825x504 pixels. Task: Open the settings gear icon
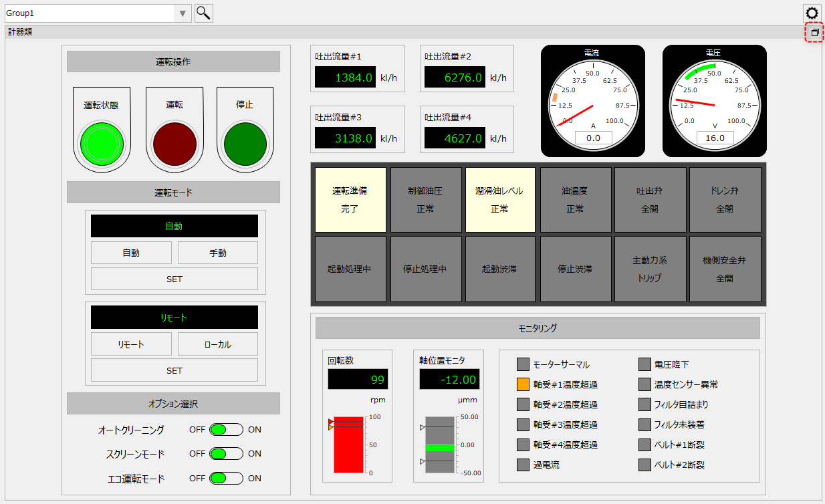[x=811, y=13]
